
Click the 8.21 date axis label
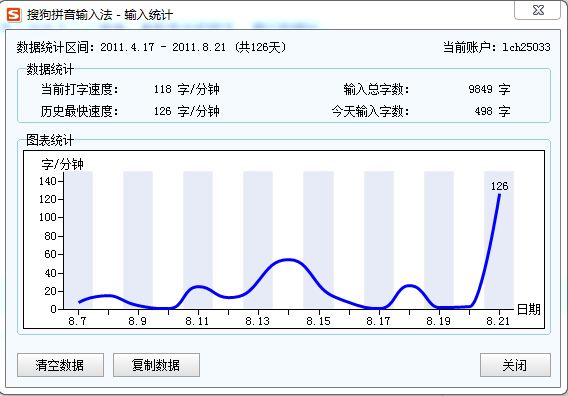coord(498,321)
